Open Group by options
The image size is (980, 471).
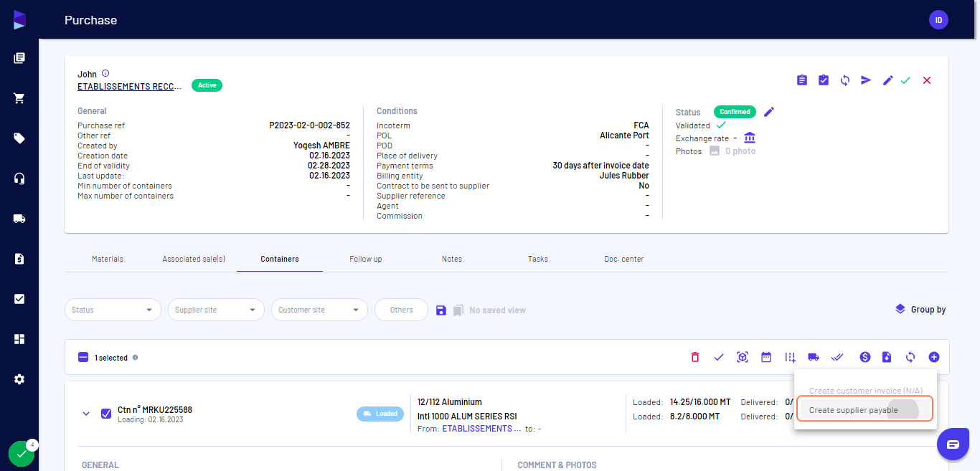point(920,310)
